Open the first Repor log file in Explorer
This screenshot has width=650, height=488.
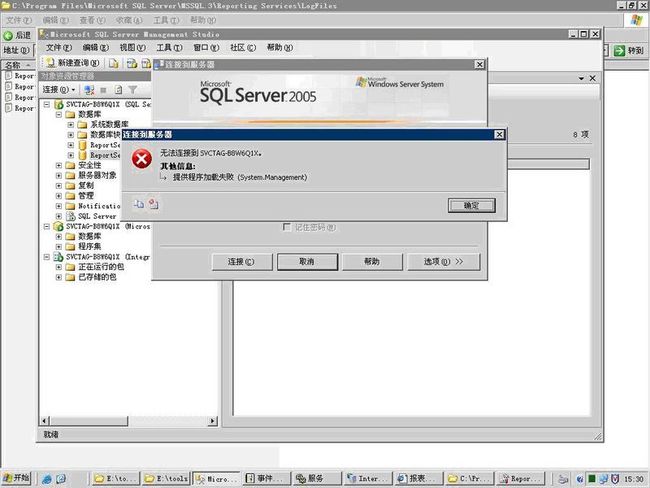[20, 76]
